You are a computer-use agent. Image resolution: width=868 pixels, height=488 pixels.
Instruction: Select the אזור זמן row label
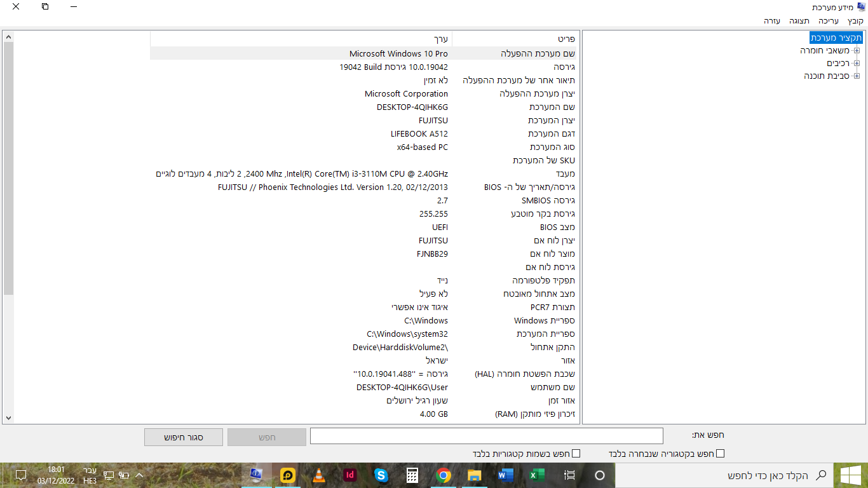562,400
